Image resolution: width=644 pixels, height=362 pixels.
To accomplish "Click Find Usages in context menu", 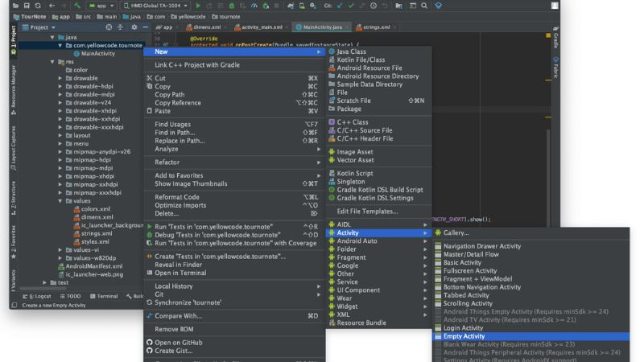I will click(x=234, y=124).
